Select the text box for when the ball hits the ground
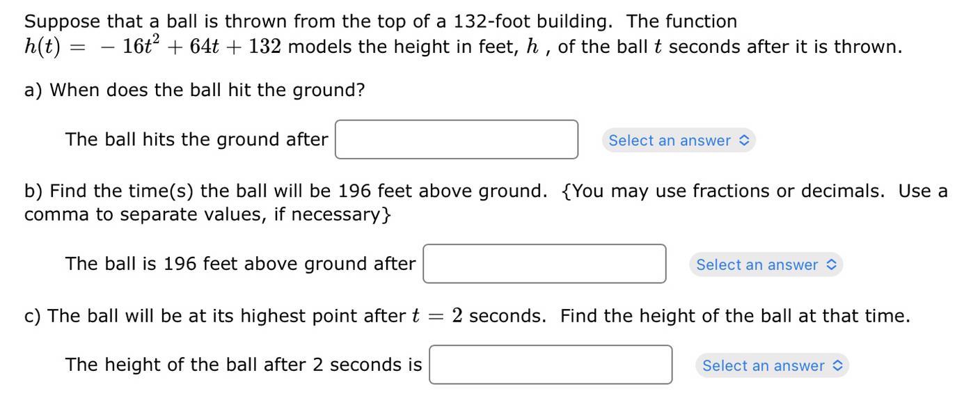The height and width of the screenshot is (412, 980). [x=457, y=140]
